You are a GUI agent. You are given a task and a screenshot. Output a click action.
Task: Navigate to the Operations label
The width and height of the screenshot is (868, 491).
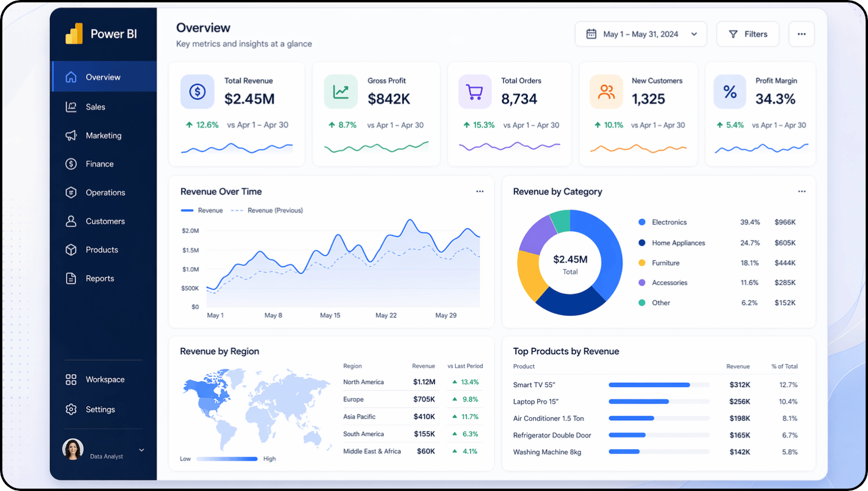[106, 192]
